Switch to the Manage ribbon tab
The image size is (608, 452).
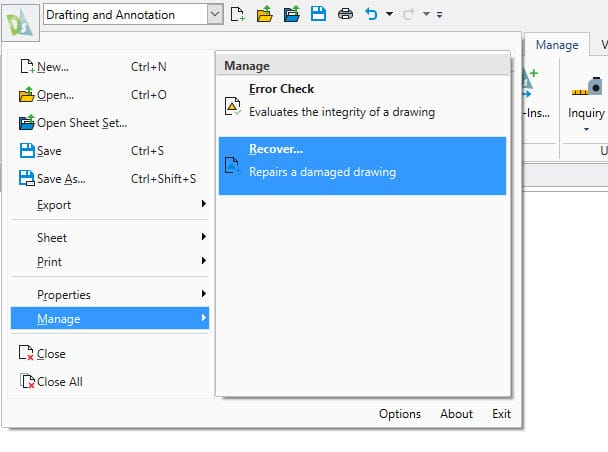tap(556, 45)
